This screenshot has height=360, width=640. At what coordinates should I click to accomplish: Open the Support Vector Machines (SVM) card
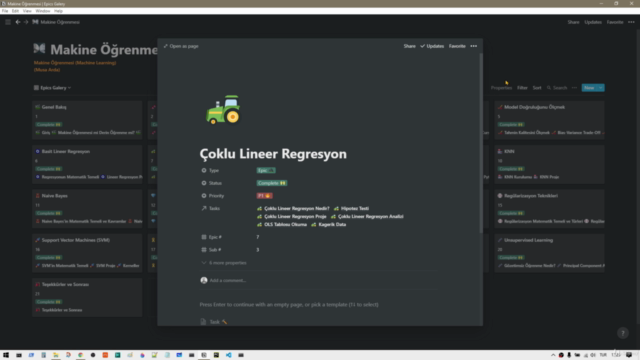[87, 253]
